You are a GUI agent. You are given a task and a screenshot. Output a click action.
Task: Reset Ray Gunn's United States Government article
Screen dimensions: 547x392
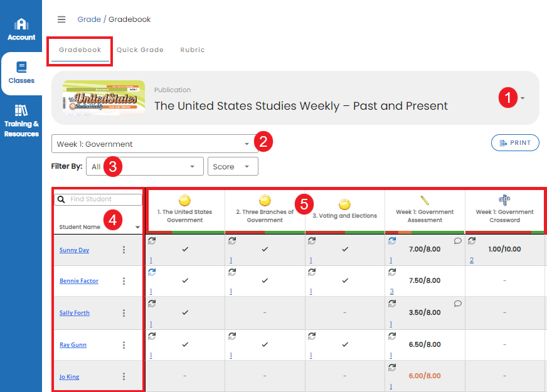[152, 336]
